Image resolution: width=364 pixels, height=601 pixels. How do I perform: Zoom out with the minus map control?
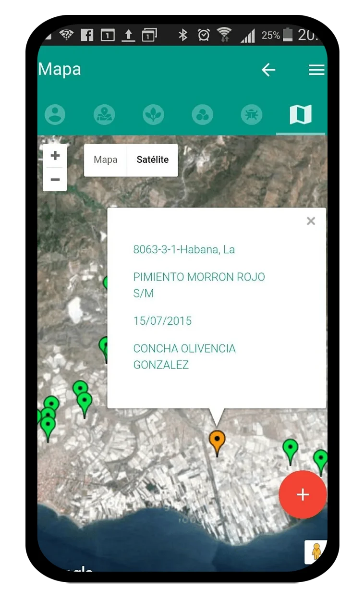pyautogui.click(x=55, y=180)
